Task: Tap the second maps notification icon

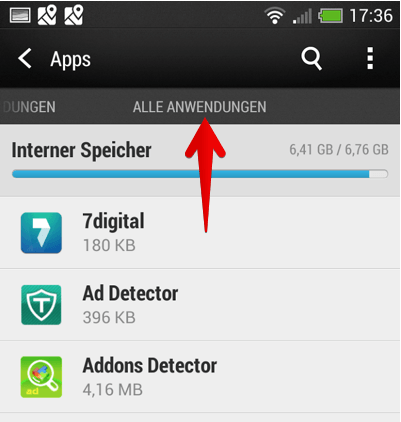Action: [x=74, y=15]
